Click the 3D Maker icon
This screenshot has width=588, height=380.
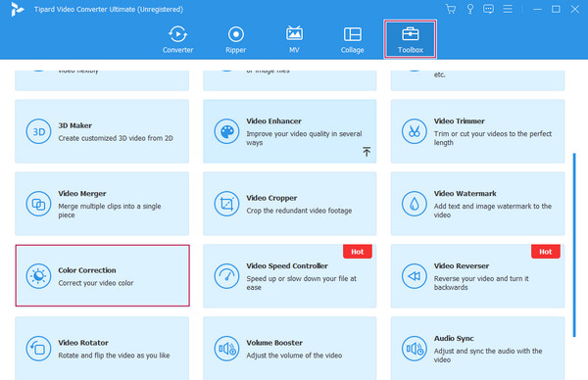pyautogui.click(x=38, y=131)
